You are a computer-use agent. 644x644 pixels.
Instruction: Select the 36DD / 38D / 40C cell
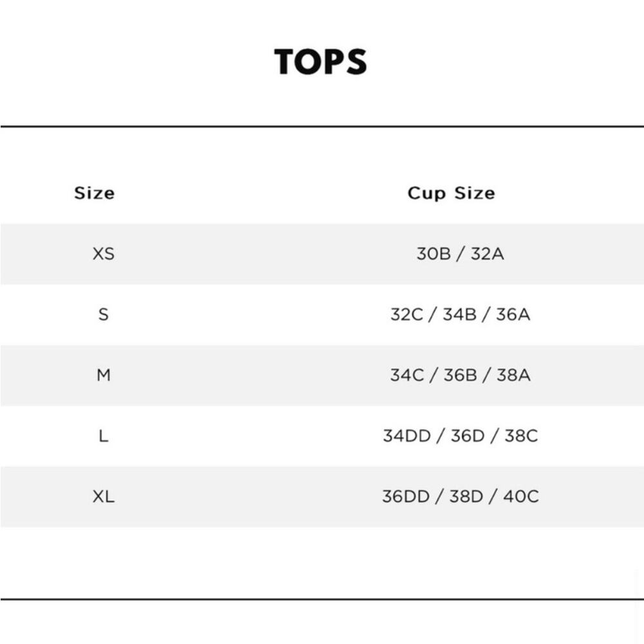click(460, 497)
